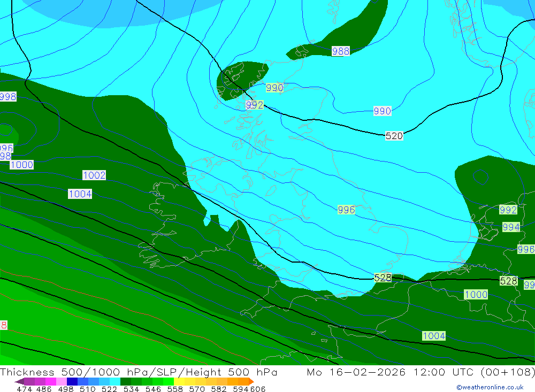Click the 570 legend value

[196, 389]
